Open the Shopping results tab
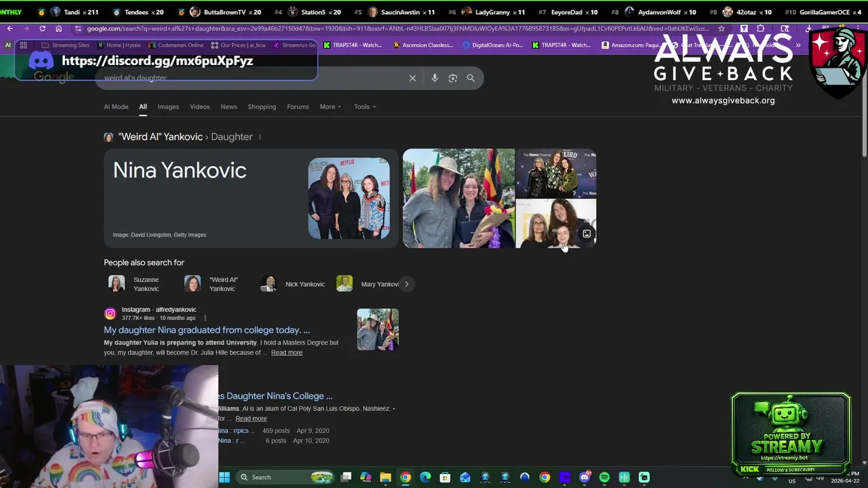 tap(262, 106)
